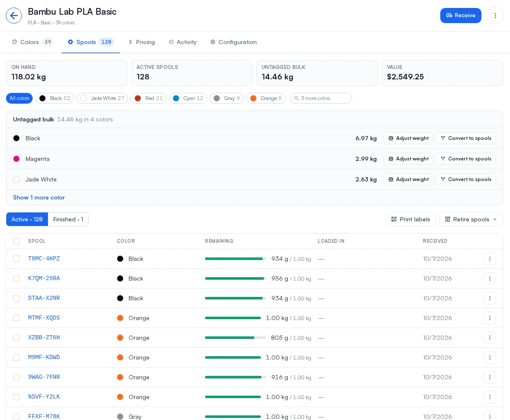Convert Black bulk to spools
510x420 pixels.
click(x=466, y=138)
